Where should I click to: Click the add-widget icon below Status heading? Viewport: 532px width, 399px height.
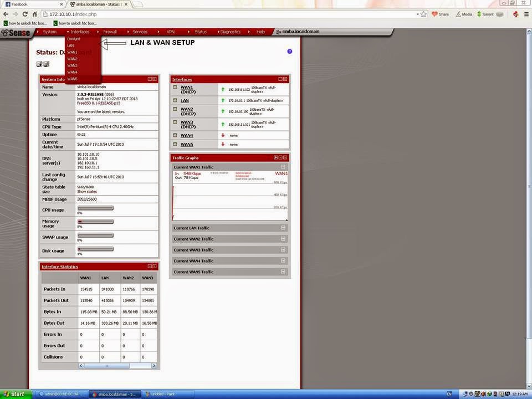[39, 64]
